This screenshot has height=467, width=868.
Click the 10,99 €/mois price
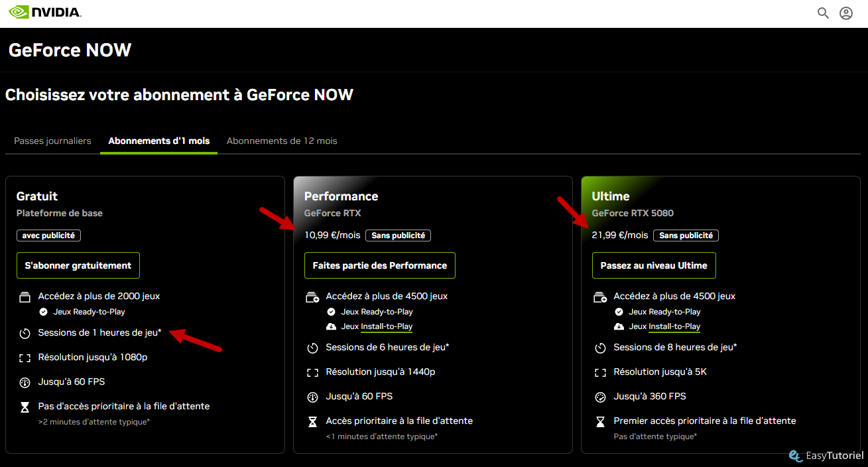pos(332,235)
